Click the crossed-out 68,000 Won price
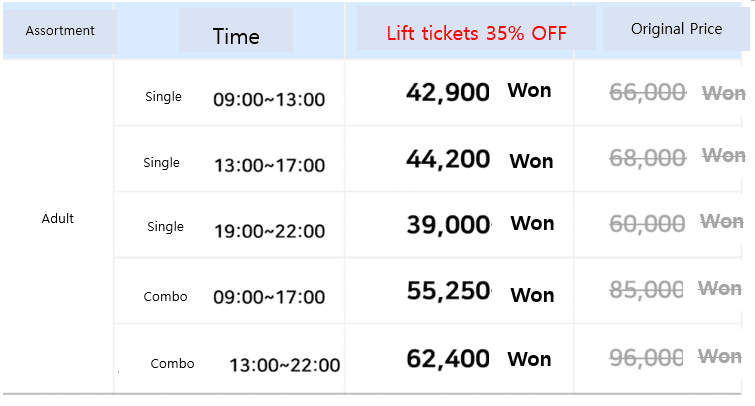Screen dimensions: 755x406 point(677,157)
